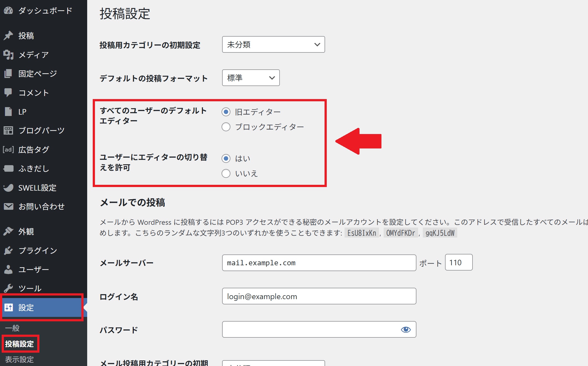Select the ブロックエディター radio option

pos(226,127)
